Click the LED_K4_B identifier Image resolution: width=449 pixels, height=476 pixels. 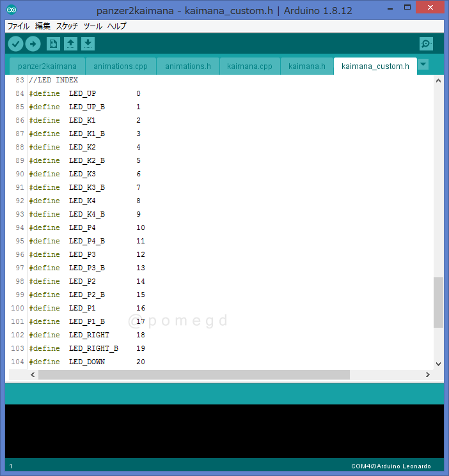click(x=87, y=214)
